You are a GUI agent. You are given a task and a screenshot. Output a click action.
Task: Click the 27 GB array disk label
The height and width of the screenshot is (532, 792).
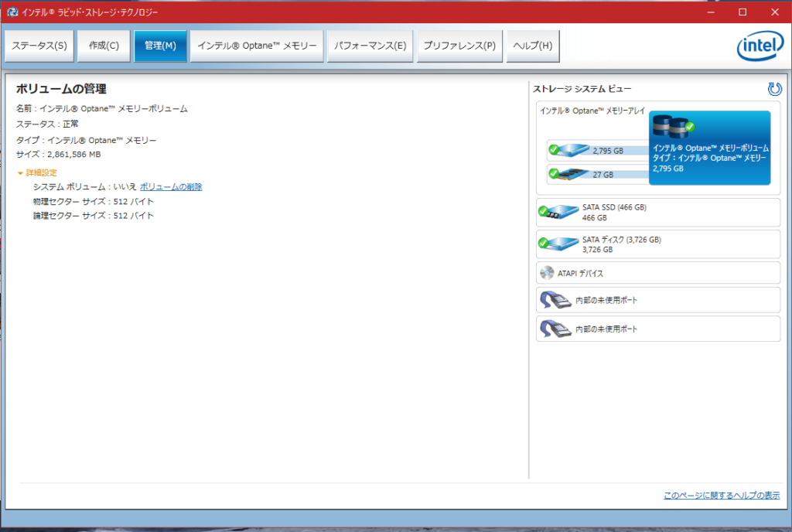[603, 175]
